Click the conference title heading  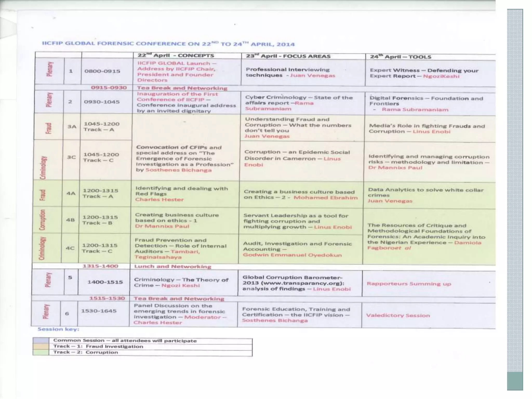[168, 44]
